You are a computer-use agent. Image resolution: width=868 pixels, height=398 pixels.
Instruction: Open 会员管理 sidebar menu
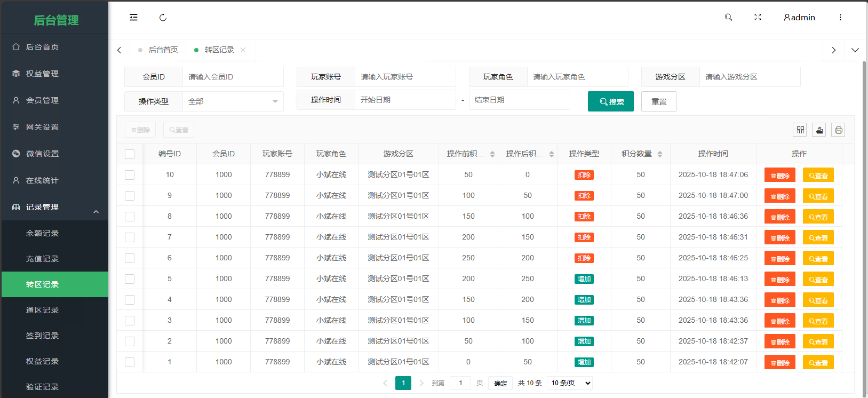pyautogui.click(x=54, y=100)
